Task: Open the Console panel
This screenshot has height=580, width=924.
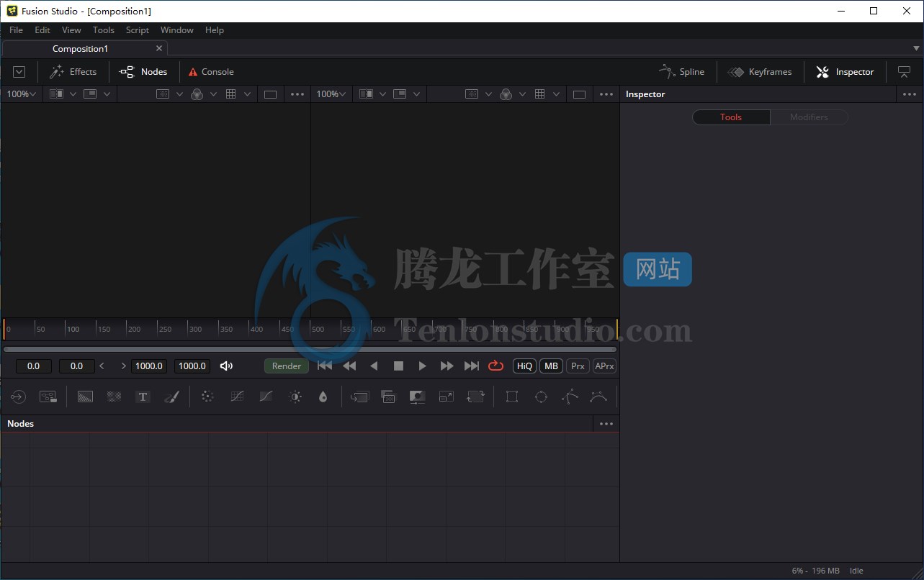Action: coord(211,72)
